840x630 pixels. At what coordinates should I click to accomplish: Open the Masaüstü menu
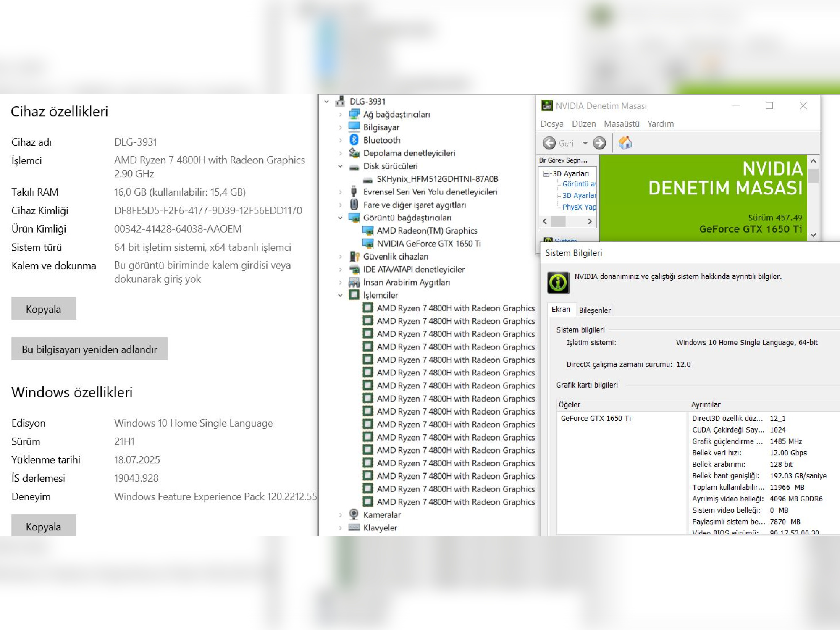pyautogui.click(x=622, y=124)
